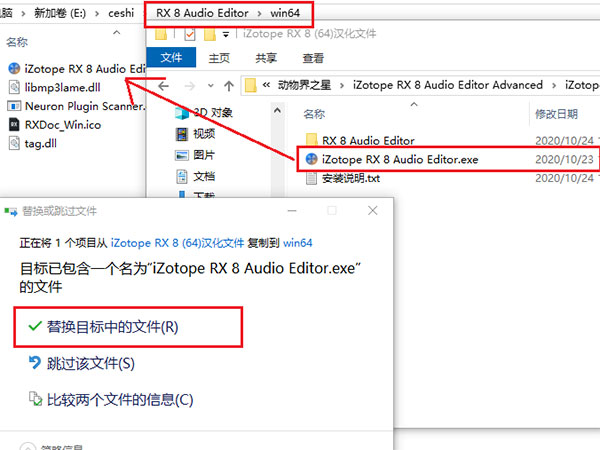The width and height of the screenshot is (600, 450).
Task: Sort by 修改日期 column header
Action: pyautogui.click(x=556, y=114)
